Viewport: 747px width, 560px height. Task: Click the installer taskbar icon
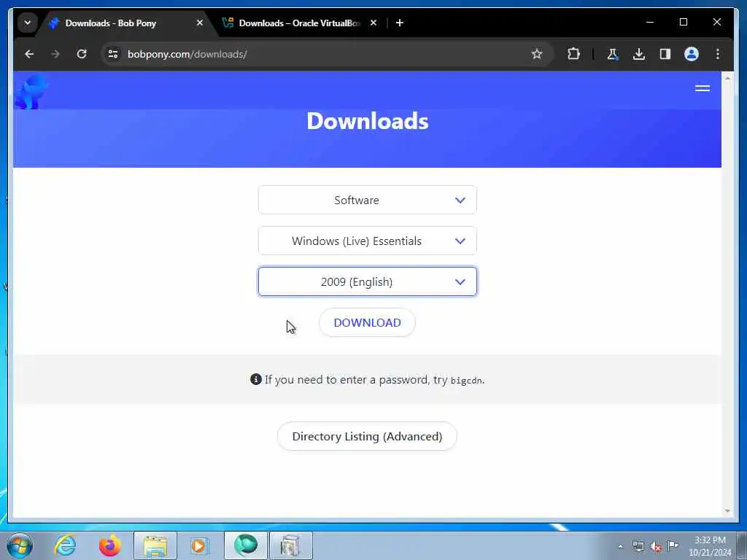pyautogui.click(x=290, y=545)
